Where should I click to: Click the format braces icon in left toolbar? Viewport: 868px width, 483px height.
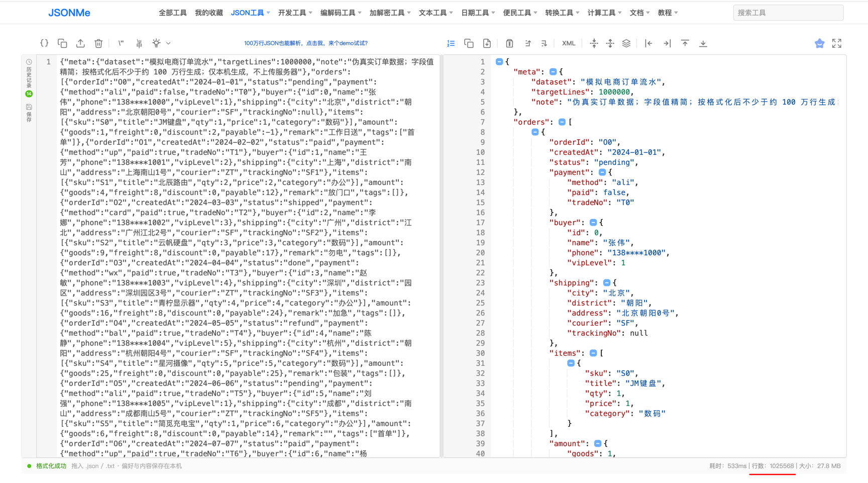(44, 43)
